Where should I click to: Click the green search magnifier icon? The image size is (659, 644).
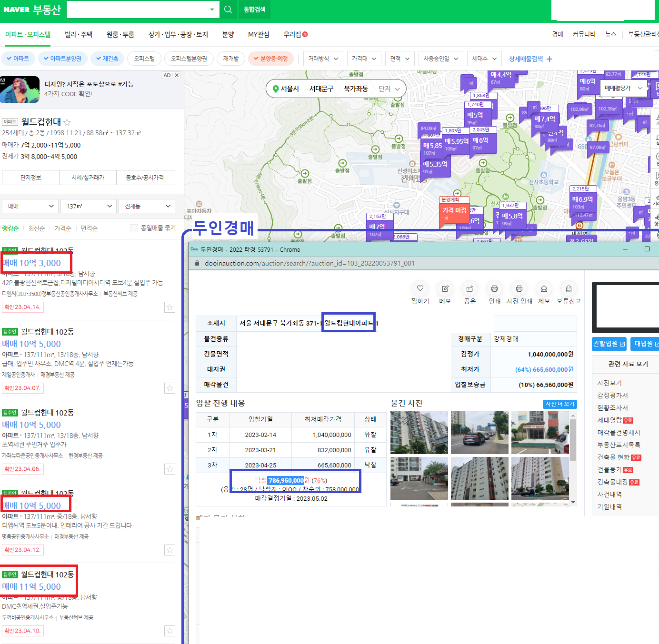228,10
